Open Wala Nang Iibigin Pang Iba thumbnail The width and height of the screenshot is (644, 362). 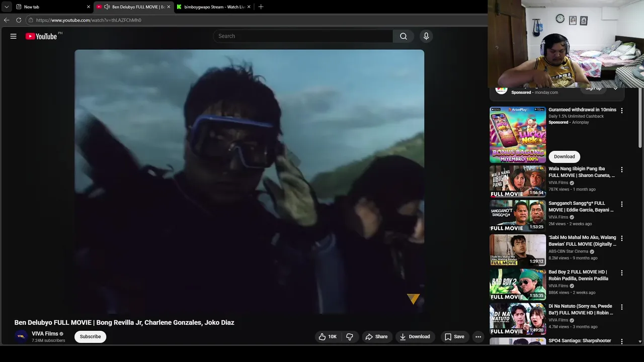click(x=518, y=182)
